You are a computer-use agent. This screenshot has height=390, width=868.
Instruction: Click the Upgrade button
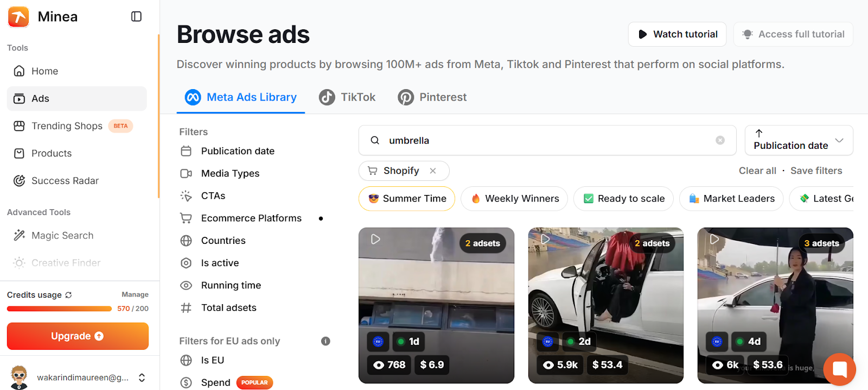tap(78, 336)
